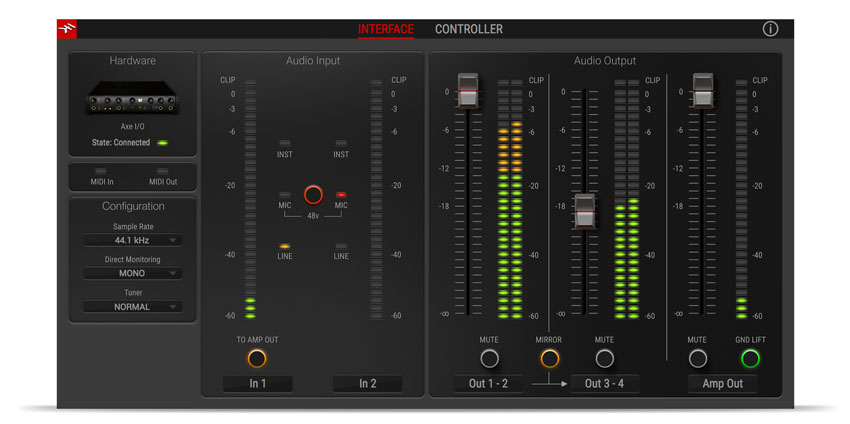Screen dimensions: 850x424
Task: Click the Amp Out label button
Action: coord(723,383)
